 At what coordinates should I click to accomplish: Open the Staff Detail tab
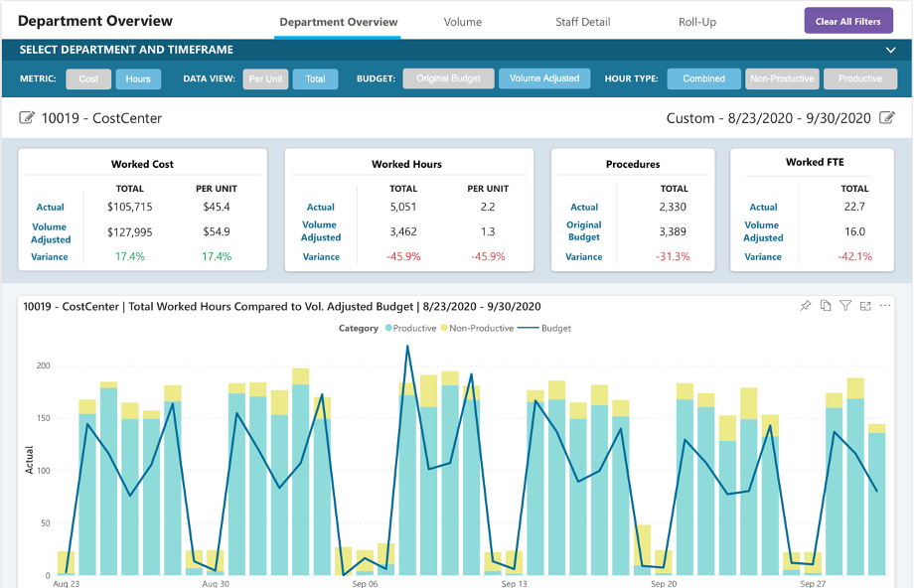[x=582, y=21]
